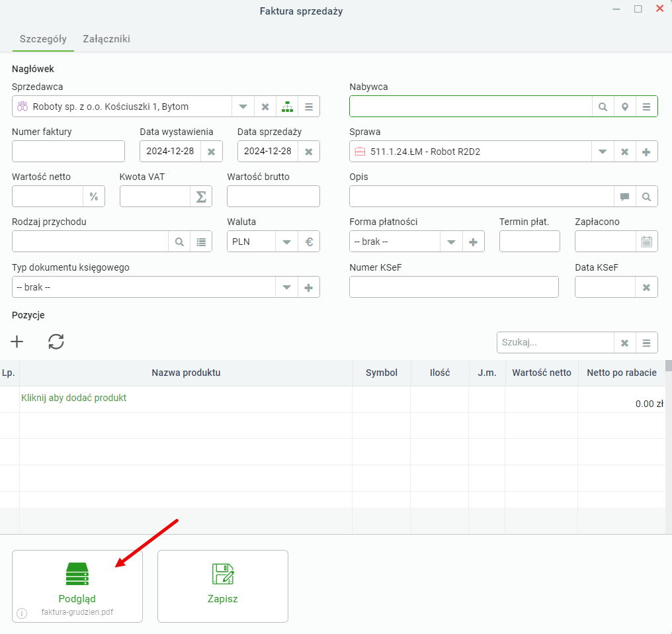Click the Data sprzedaży date value 2024-12-28

tap(268, 152)
